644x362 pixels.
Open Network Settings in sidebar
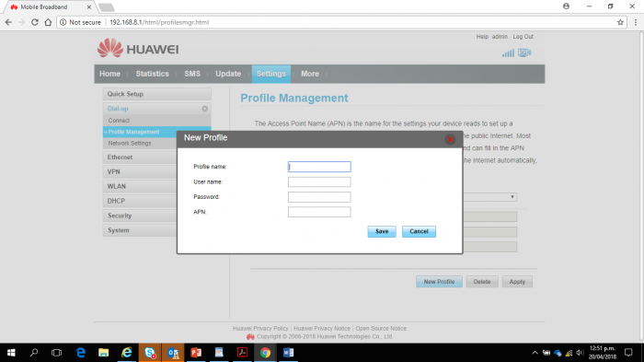click(x=130, y=143)
